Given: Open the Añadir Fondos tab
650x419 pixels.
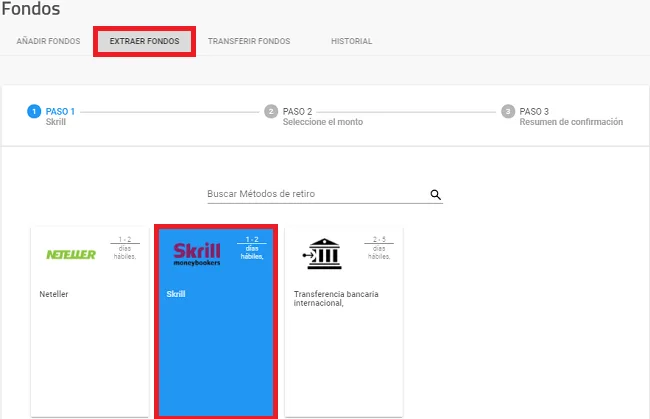Looking at the screenshot, I should point(49,41).
